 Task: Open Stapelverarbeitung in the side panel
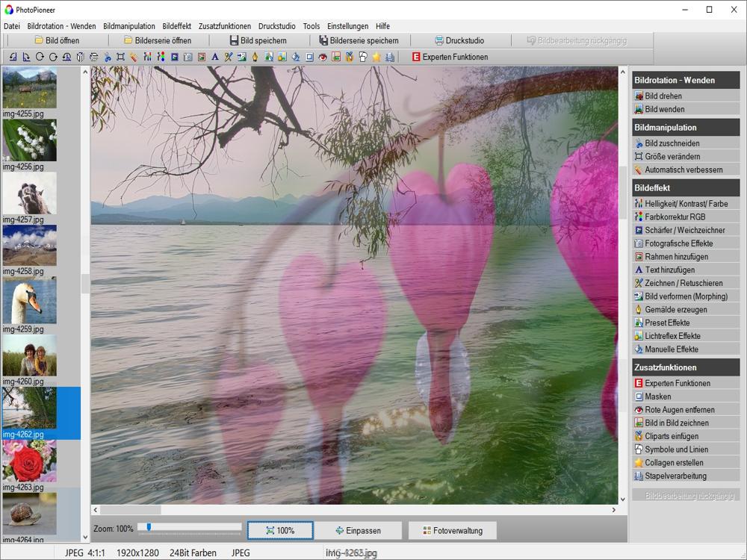pos(675,476)
